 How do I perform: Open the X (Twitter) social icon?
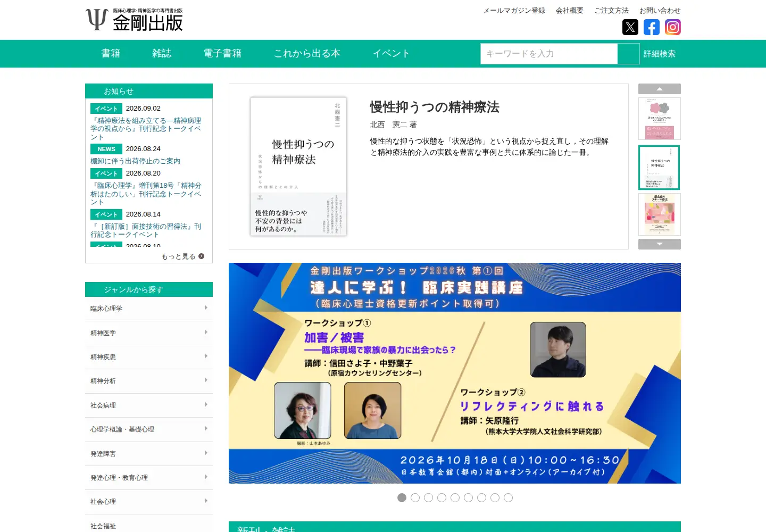pyautogui.click(x=630, y=27)
